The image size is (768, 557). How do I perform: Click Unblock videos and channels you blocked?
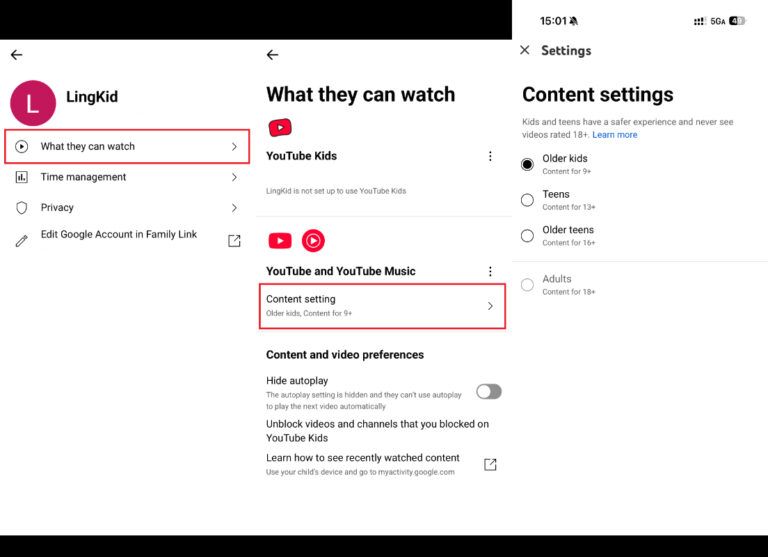coord(377,431)
